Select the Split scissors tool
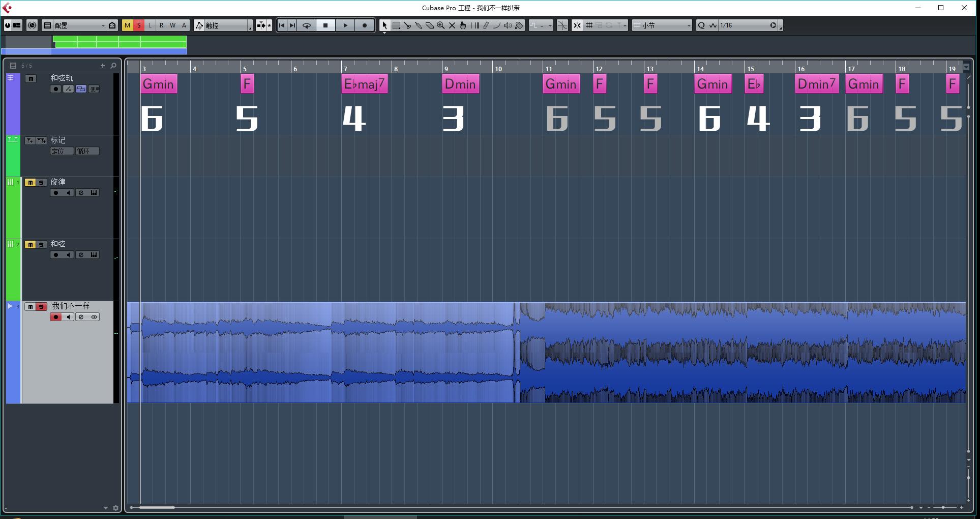 coord(407,25)
